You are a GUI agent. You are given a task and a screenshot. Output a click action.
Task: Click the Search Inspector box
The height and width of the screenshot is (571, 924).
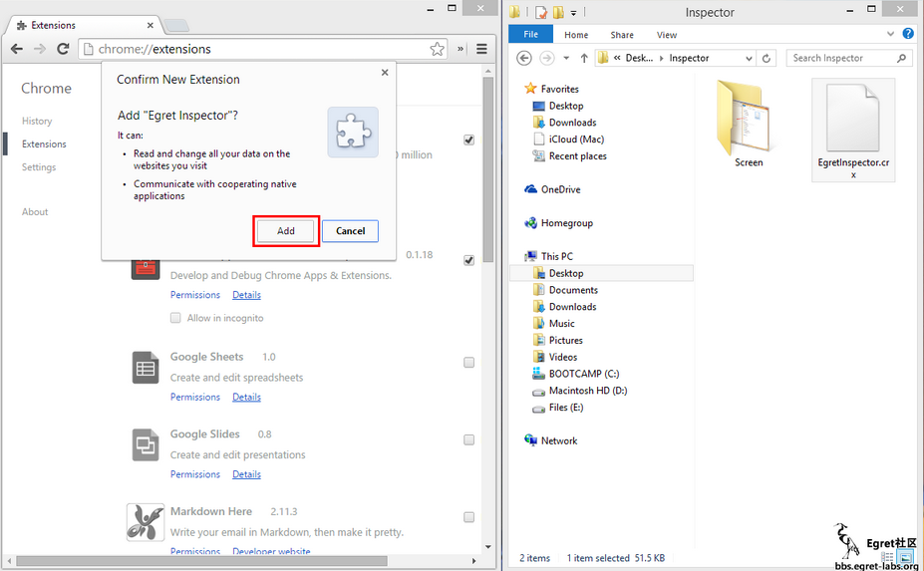click(x=847, y=58)
